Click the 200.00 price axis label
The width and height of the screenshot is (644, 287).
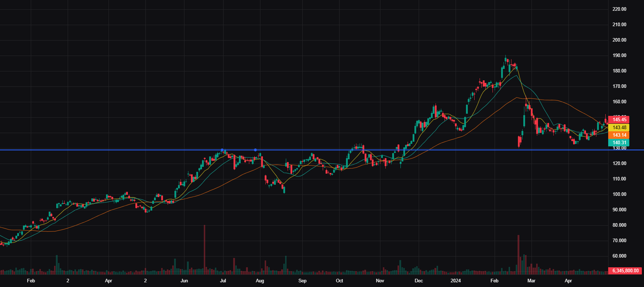pos(619,40)
